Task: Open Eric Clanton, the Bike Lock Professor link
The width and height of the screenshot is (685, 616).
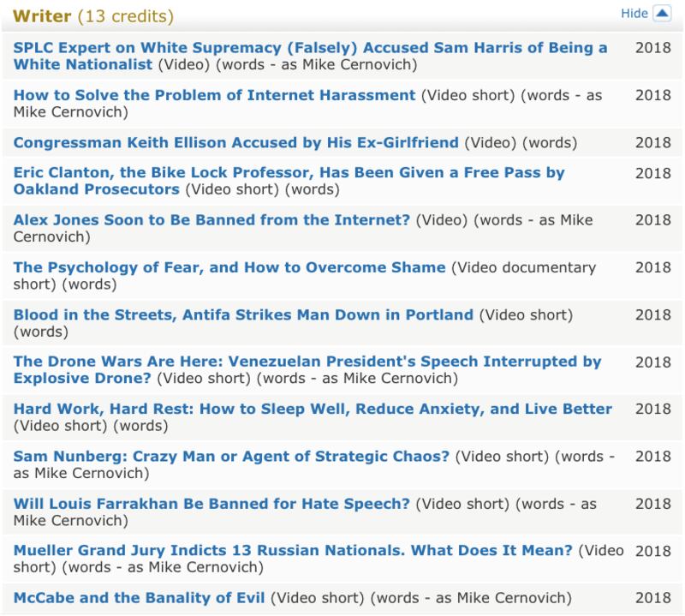Action: pos(289,172)
